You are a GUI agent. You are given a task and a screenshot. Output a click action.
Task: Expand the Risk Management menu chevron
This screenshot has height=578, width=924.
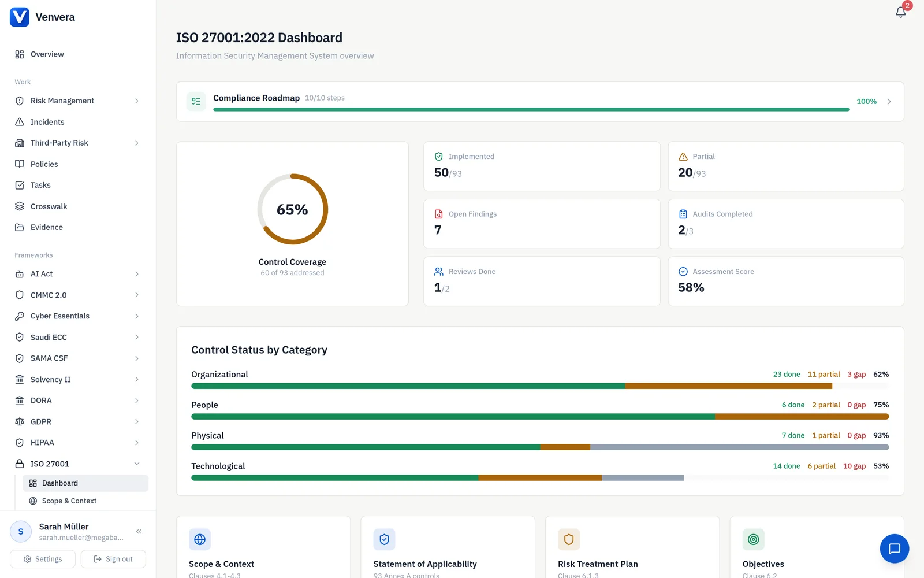click(137, 101)
